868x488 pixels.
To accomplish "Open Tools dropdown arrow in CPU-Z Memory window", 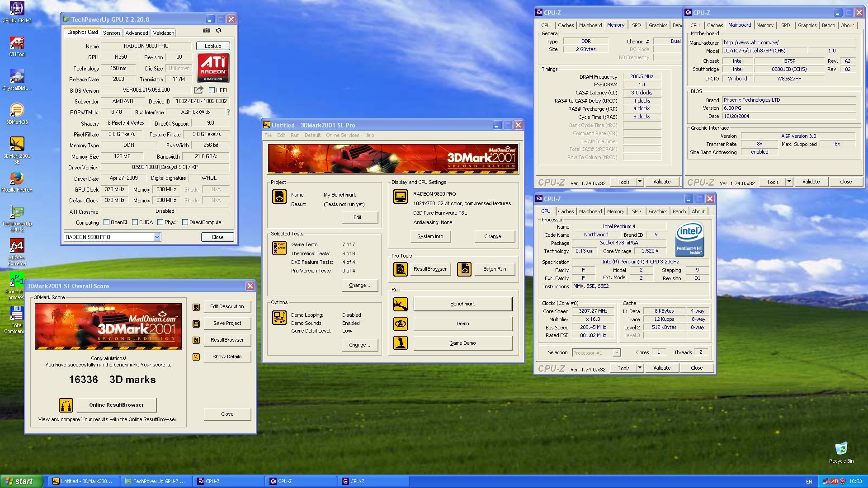I will click(x=640, y=182).
